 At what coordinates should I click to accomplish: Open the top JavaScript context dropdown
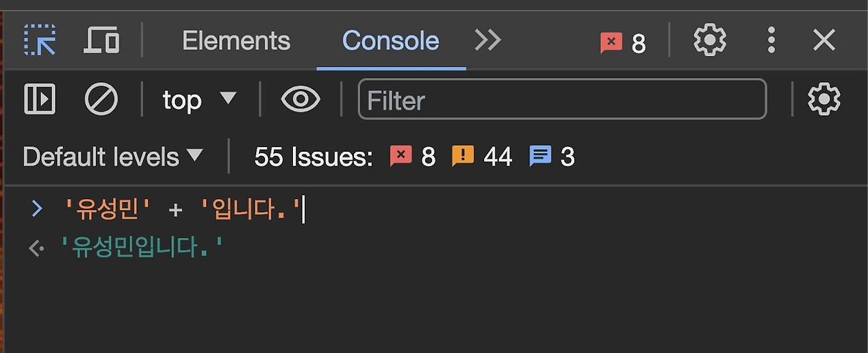(x=199, y=100)
